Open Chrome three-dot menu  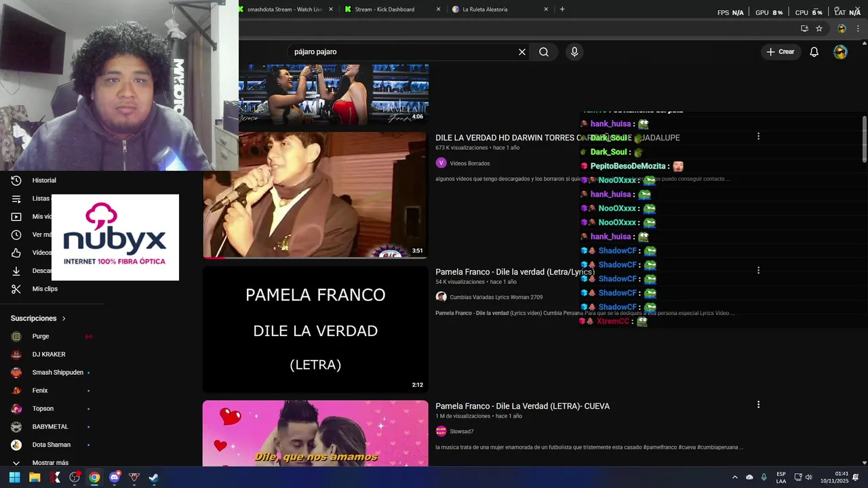[x=858, y=28]
